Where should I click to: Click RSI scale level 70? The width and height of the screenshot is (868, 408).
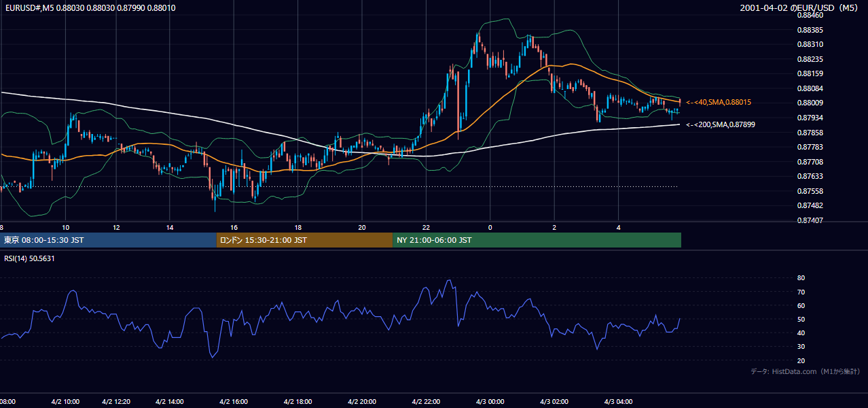click(801, 292)
